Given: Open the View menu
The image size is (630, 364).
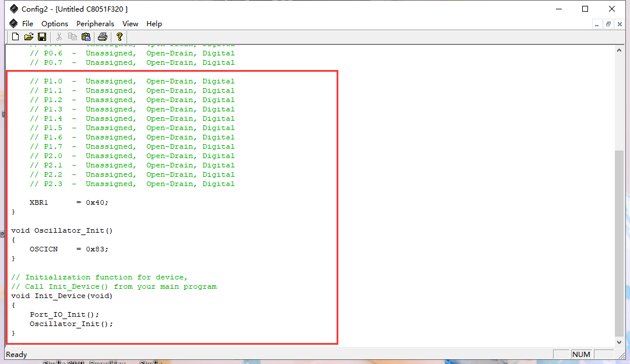Looking at the screenshot, I should (130, 24).
